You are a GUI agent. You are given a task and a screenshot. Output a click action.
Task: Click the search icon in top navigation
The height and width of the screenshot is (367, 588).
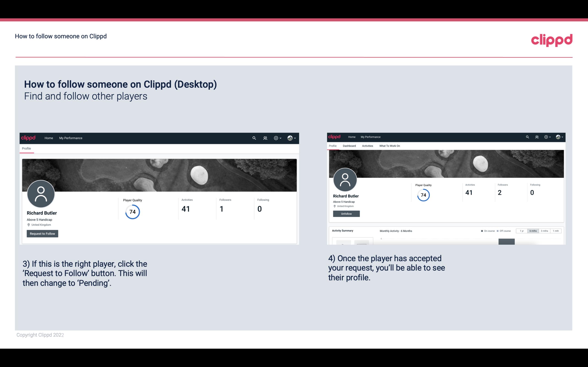(253, 138)
